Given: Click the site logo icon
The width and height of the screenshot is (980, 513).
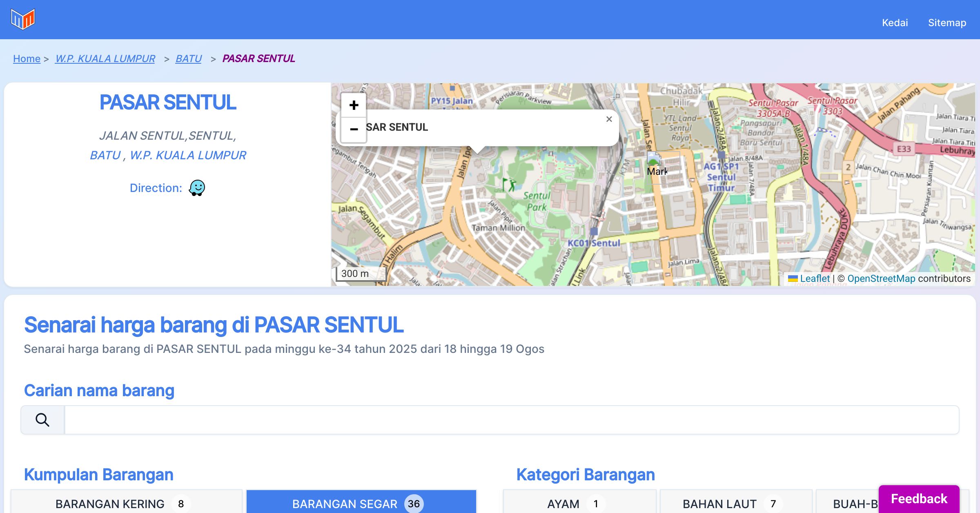Looking at the screenshot, I should point(23,19).
